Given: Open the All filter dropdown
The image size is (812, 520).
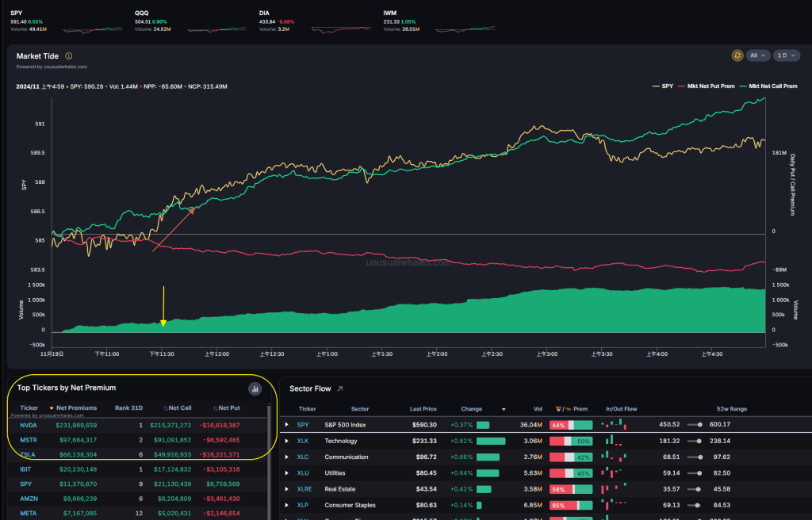Looking at the screenshot, I should 758,55.
